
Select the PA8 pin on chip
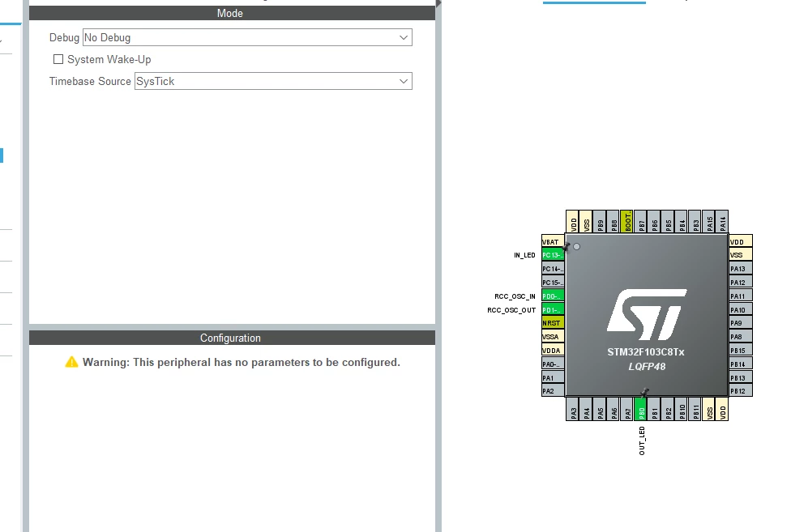[x=741, y=337]
